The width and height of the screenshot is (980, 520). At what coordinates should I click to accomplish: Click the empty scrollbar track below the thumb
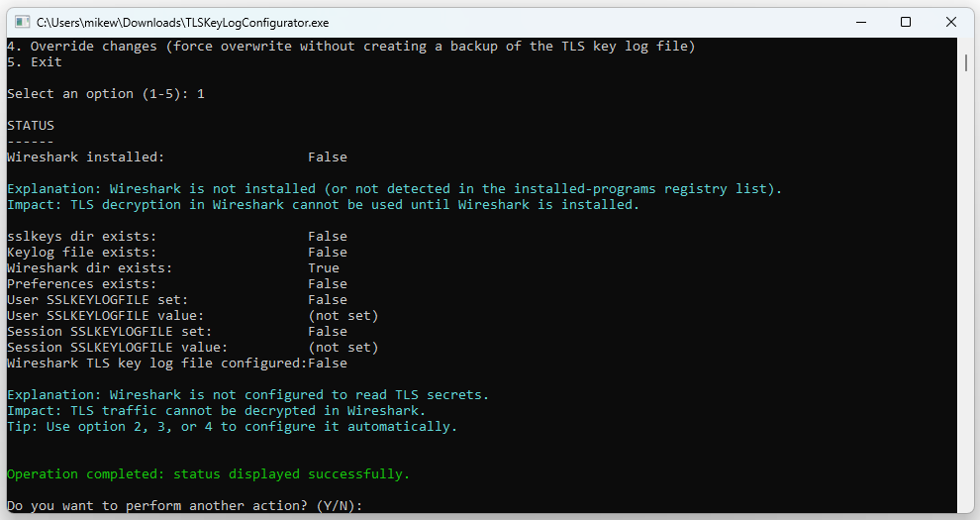(x=965, y=297)
